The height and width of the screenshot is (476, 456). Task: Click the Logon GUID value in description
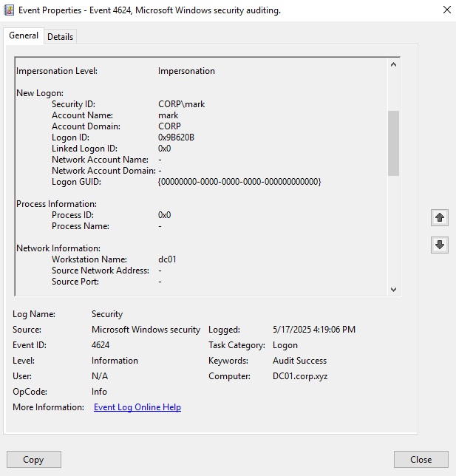pyautogui.click(x=239, y=182)
